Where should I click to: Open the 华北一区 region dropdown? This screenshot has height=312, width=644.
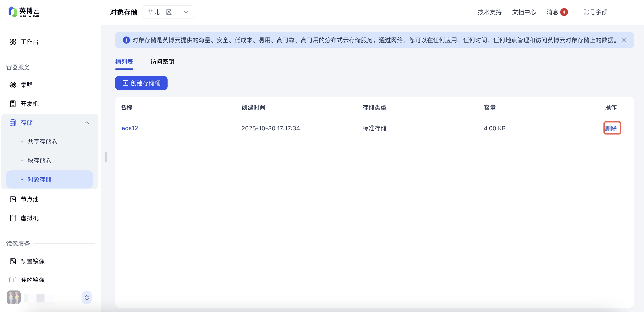click(168, 12)
